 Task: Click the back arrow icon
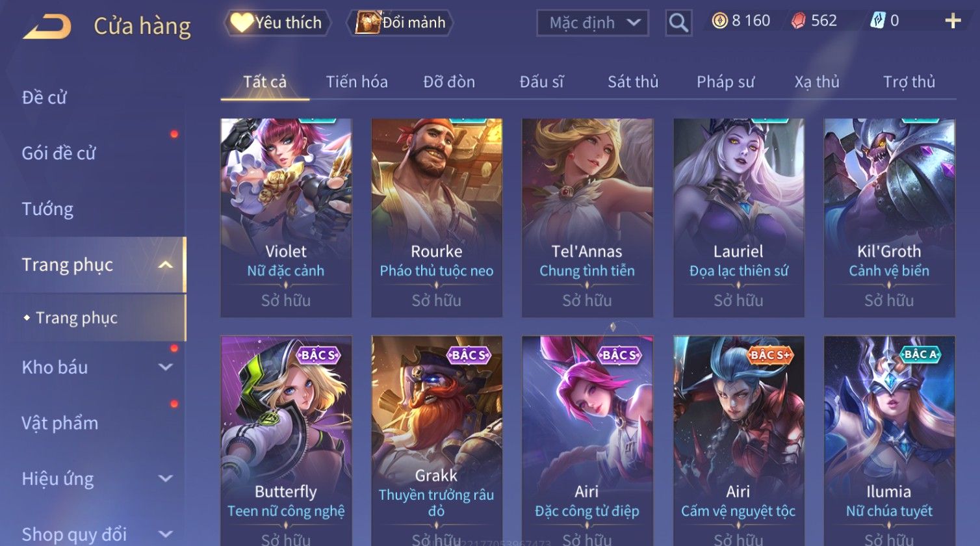point(47,27)
